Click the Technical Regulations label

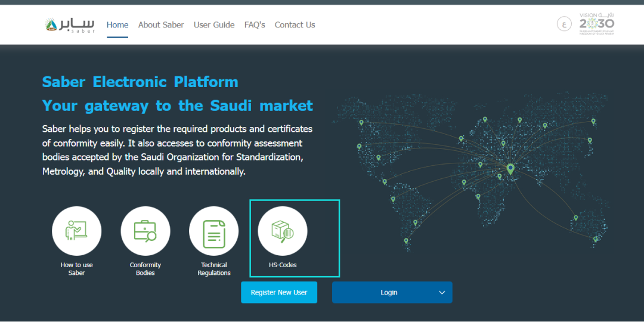(214, 269)
